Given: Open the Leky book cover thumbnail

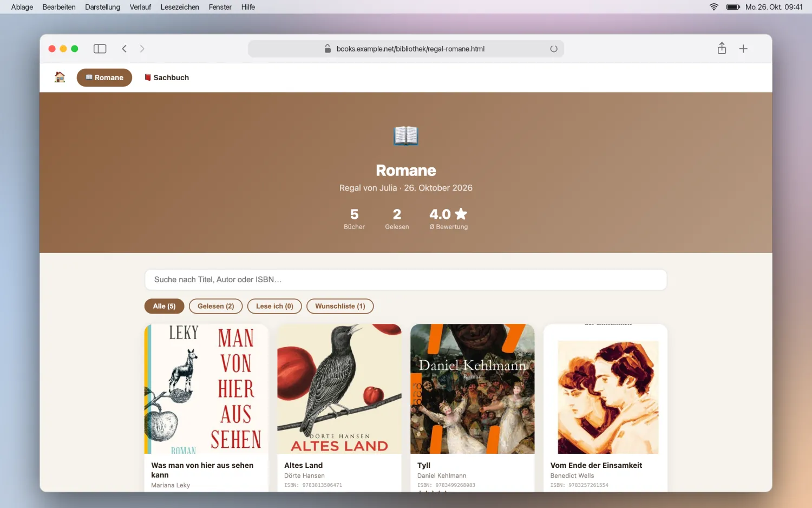Looking at the screenshot, I should pyautogui.click(x=206, y=389).
